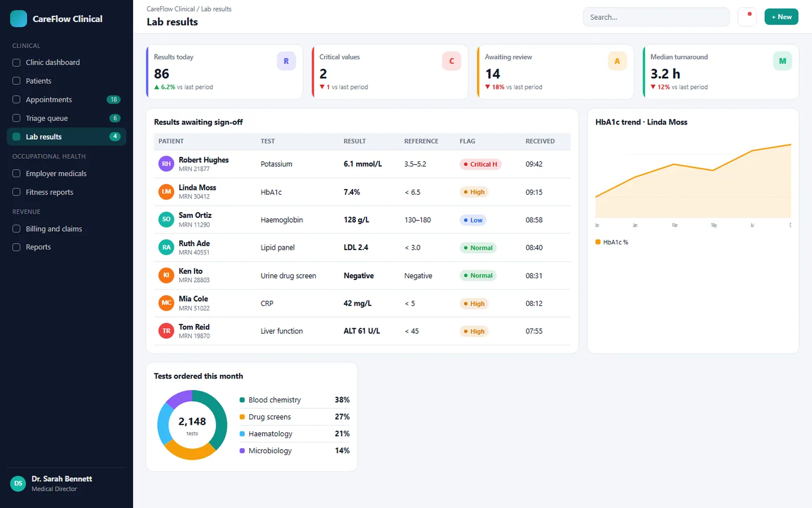The height and width of the screenshot is (508, 812).
Task: Click the Patients sidebar icon
Action: pos(16,81)
